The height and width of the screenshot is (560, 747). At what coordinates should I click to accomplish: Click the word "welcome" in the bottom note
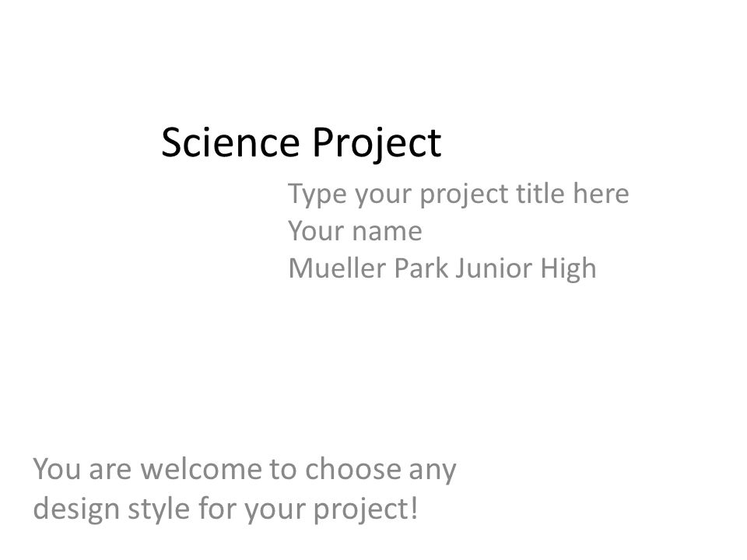(x=201, y=469)
